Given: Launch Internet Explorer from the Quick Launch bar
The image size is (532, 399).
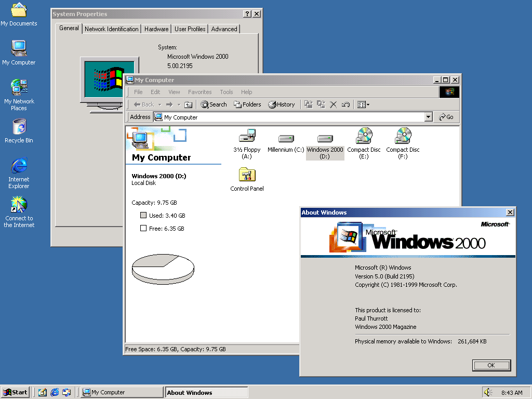Looking at the screenshot, I should pyautogui.click(x=55, y=392).
